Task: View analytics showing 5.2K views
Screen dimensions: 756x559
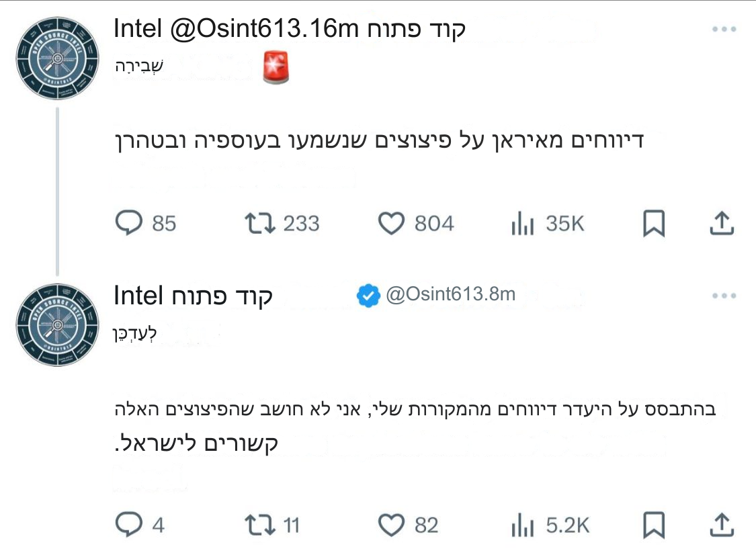Action: click(x=522, y=525)
